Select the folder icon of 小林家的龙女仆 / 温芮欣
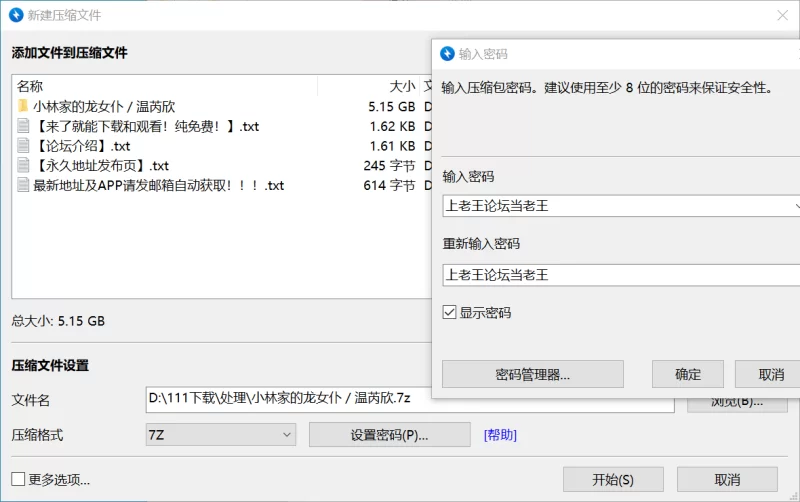 [23, 106]
